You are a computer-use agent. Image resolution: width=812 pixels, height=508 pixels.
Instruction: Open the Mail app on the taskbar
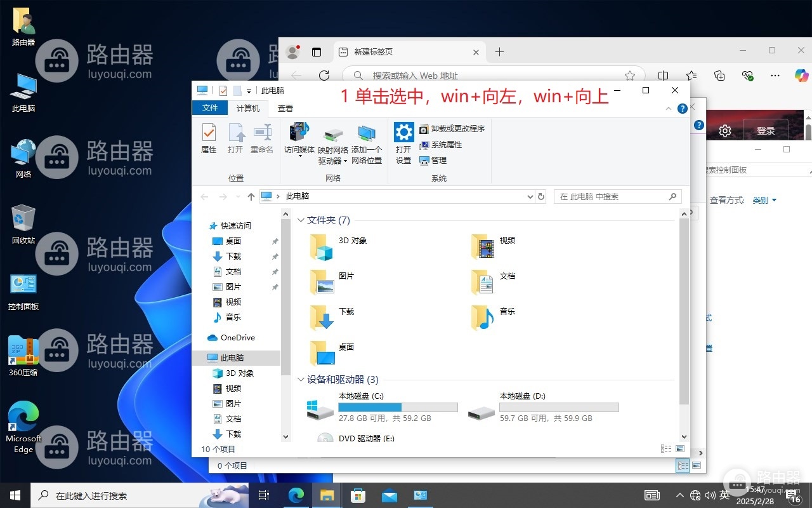click(389, 495)
